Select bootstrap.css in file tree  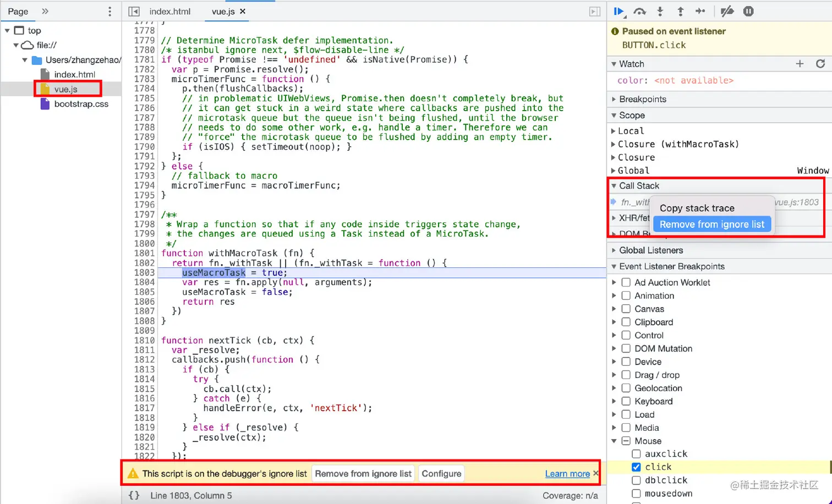81,103
